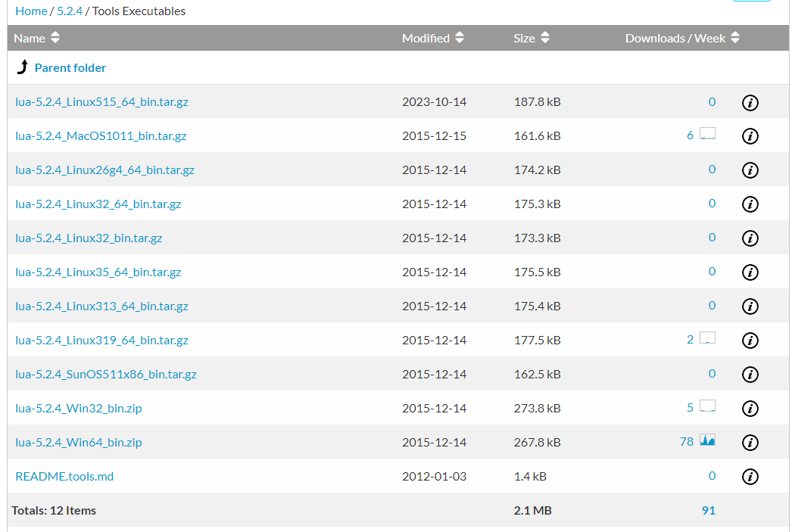792x532 pixels.
Task: Open README.tools.md file
Action: 64,477
